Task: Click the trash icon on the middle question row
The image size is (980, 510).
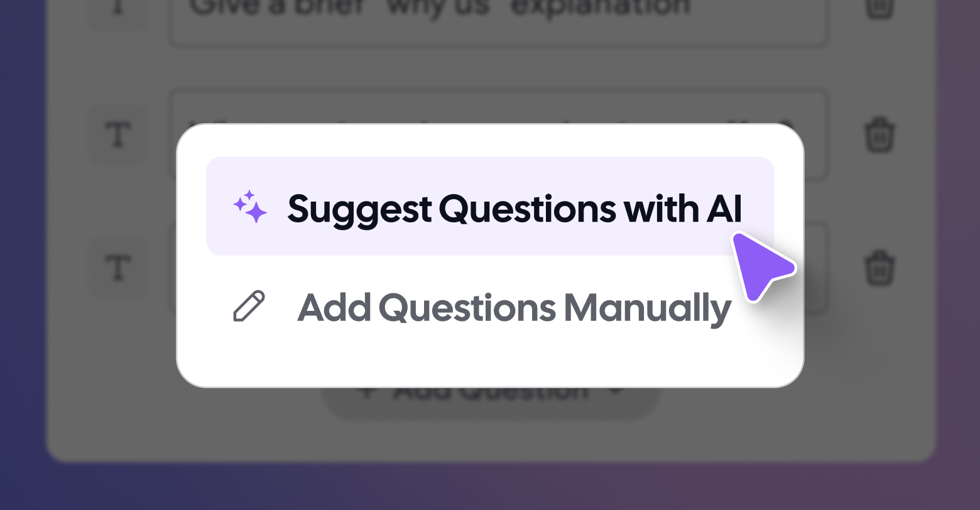Action: pyautogui.click(x=879, y=134)
